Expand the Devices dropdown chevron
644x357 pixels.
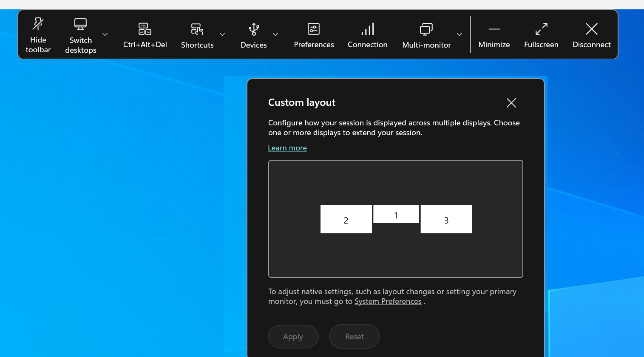pyautogui.click(x=275, y=34)
